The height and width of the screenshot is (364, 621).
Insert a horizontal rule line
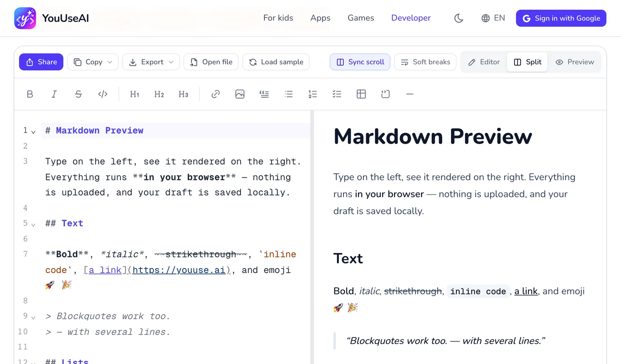pos(409,94)
